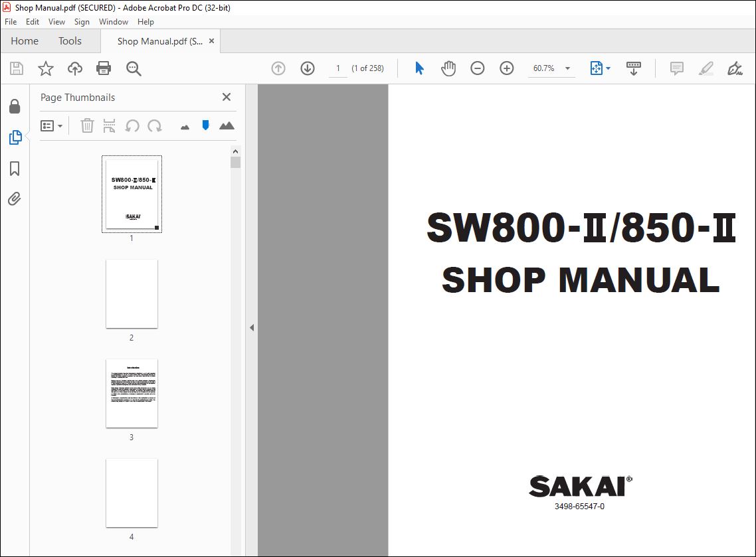Upload to cloud icon in toolbar
This screenshot has width=756, height=557.
click(x=74, y=68)
